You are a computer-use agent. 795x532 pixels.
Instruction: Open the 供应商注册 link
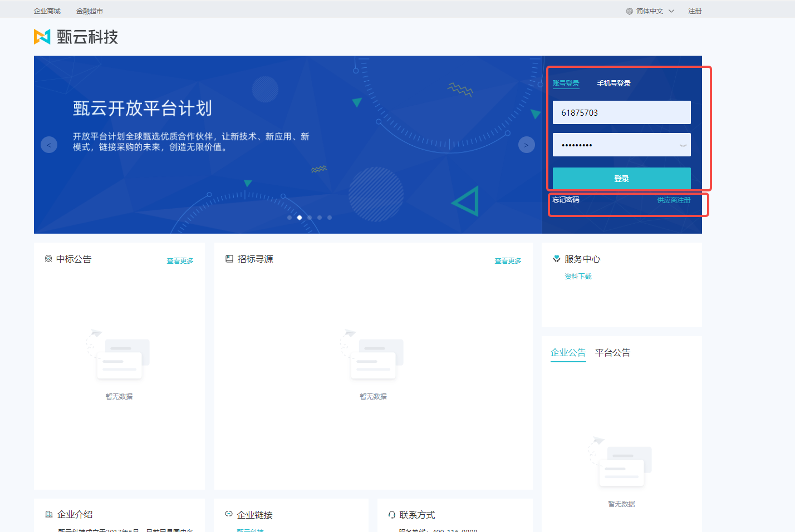click(x=674, y=200)
